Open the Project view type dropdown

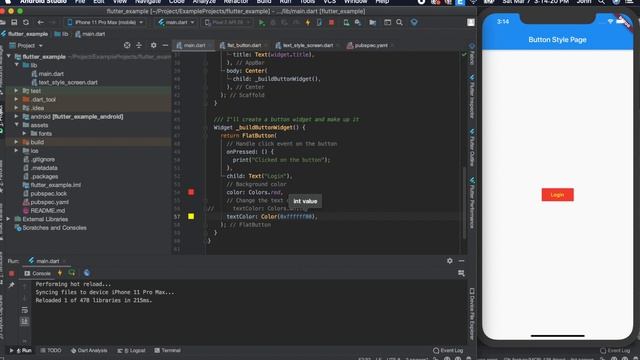point(26,46)
